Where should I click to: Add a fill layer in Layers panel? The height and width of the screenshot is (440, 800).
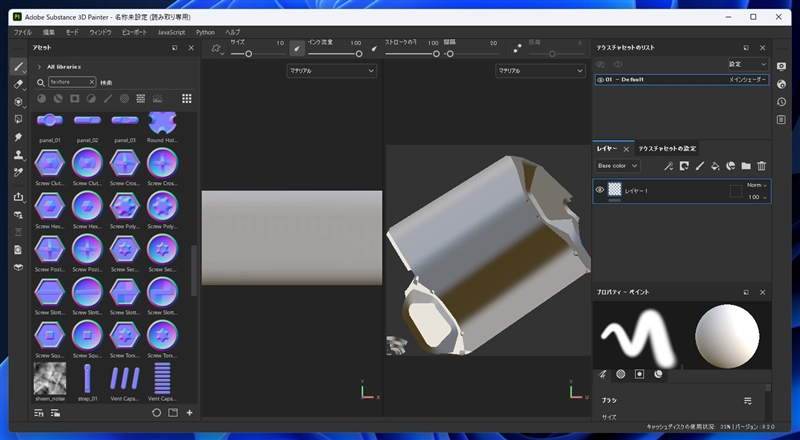point(715,166)
